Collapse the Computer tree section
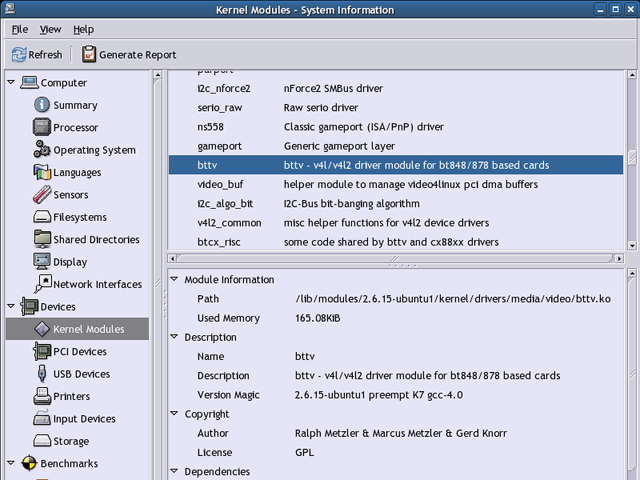The width and height of the screenshot is (640, 480). 11,83
